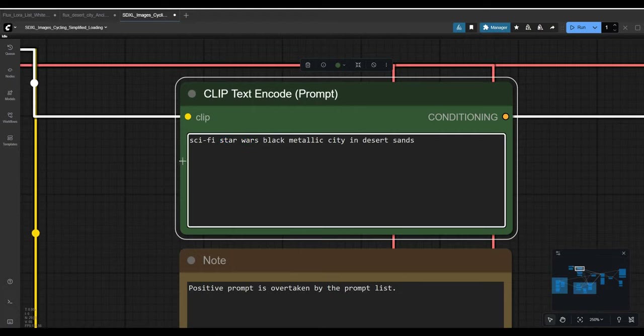The width and height of the screenshot is (644, 336).
Task: Show node info from selection toolbar
Action: [324, 65]
